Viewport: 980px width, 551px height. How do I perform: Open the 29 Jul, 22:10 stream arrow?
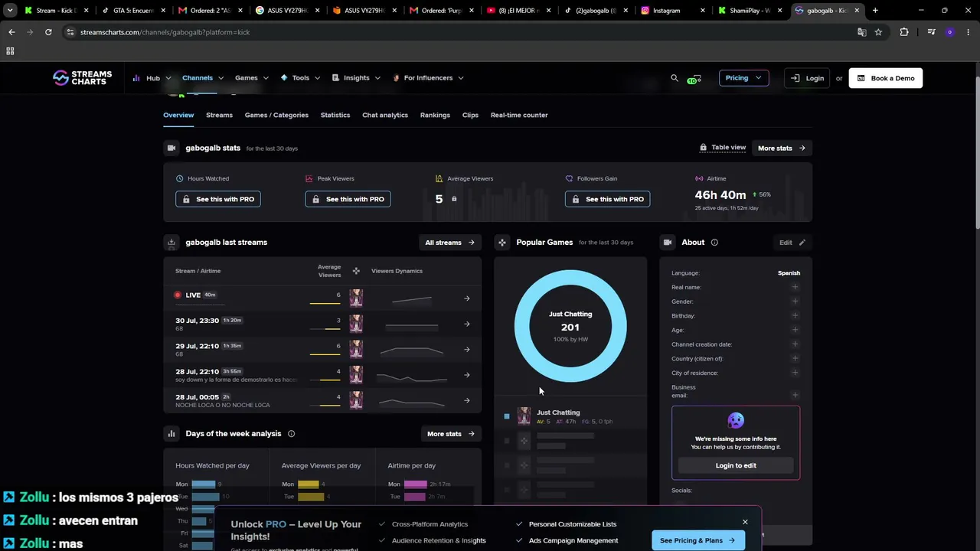tap(467, 350)
